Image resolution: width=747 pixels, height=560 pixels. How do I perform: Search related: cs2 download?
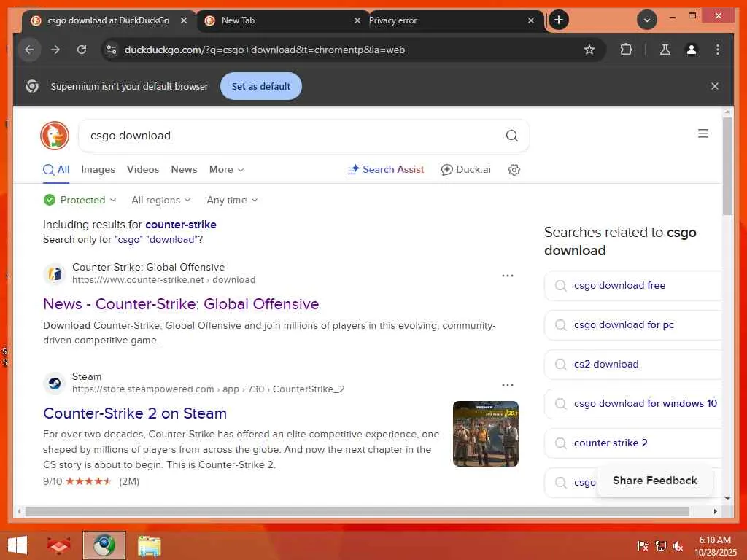tap(632, 365)
